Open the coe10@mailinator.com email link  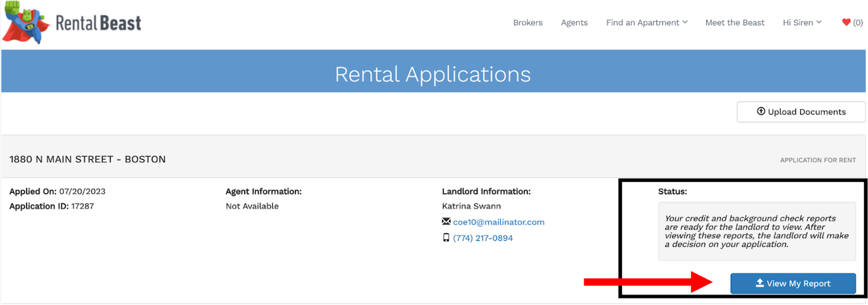coord(499,222)
